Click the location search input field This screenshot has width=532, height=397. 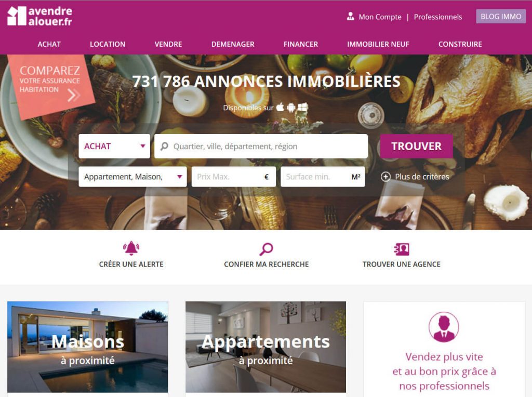point(261,146)
